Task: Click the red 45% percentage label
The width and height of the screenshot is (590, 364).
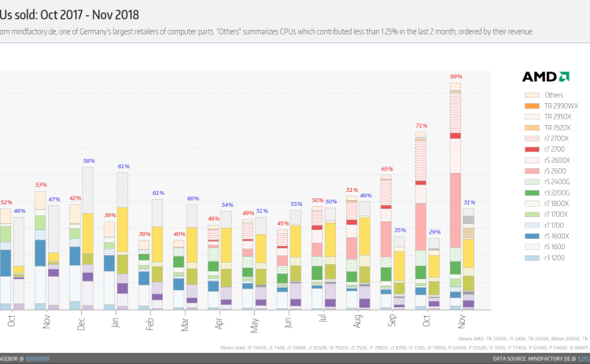Action: point(283,223)
